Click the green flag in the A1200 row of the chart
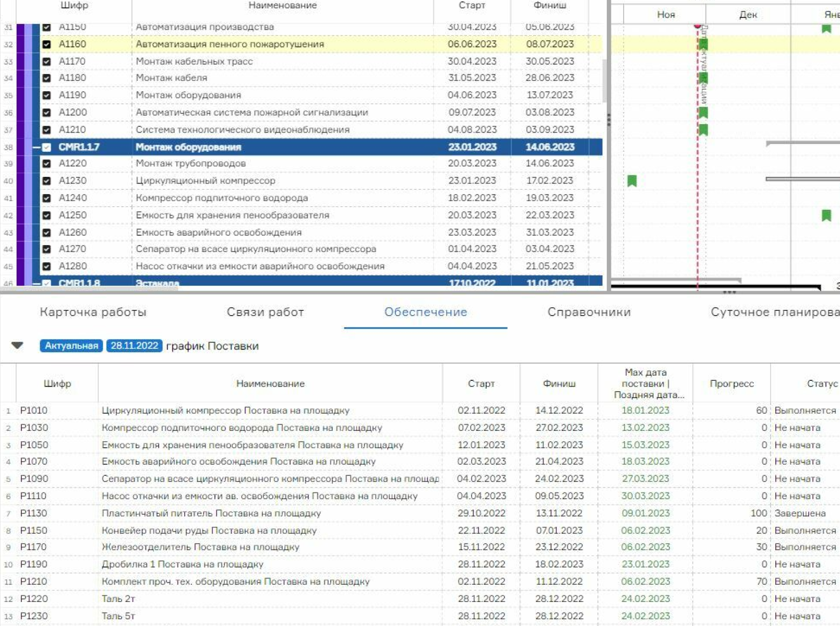Viewport: 840px width, 626px height. click(x=703, y=113)
